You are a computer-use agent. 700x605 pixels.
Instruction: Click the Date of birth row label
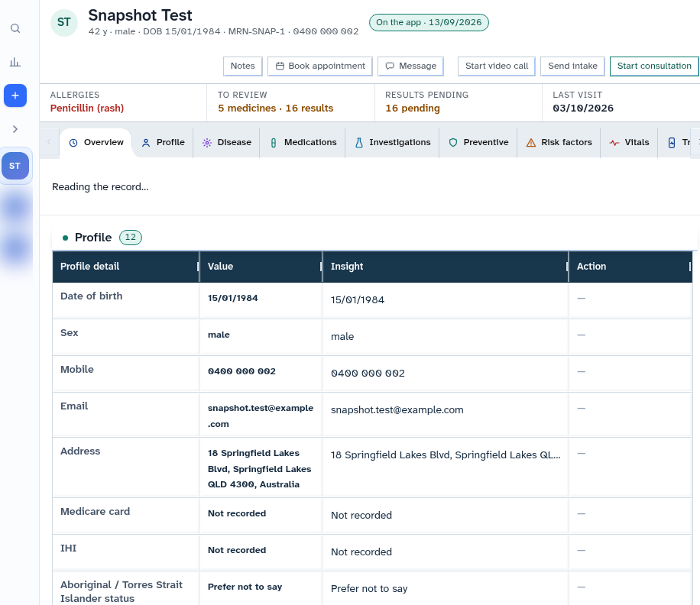click(91, 296)
